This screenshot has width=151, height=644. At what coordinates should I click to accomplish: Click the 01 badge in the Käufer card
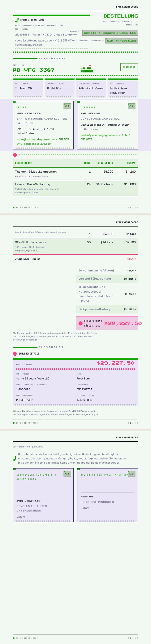point(67,106)
